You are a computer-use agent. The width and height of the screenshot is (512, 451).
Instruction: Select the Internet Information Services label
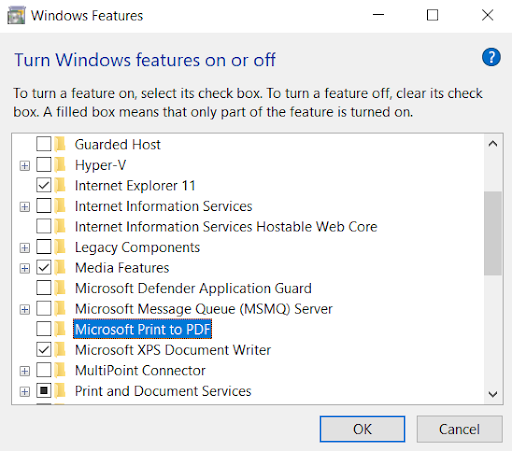(x=163, y=206)
